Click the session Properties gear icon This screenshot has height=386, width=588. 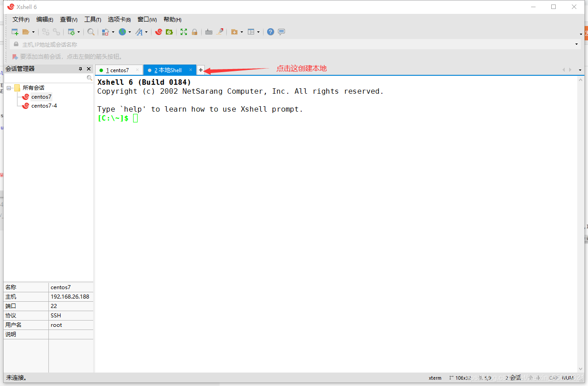pos(71,32)
